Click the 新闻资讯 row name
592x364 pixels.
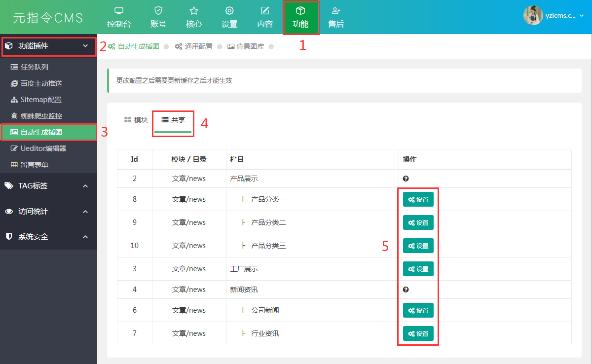(x=244, y=290)
